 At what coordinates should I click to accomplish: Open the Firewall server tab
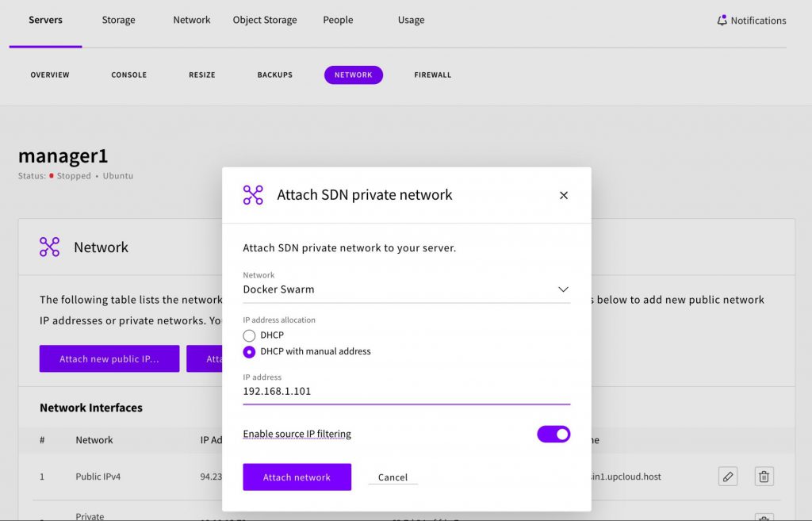coord(432,75)
